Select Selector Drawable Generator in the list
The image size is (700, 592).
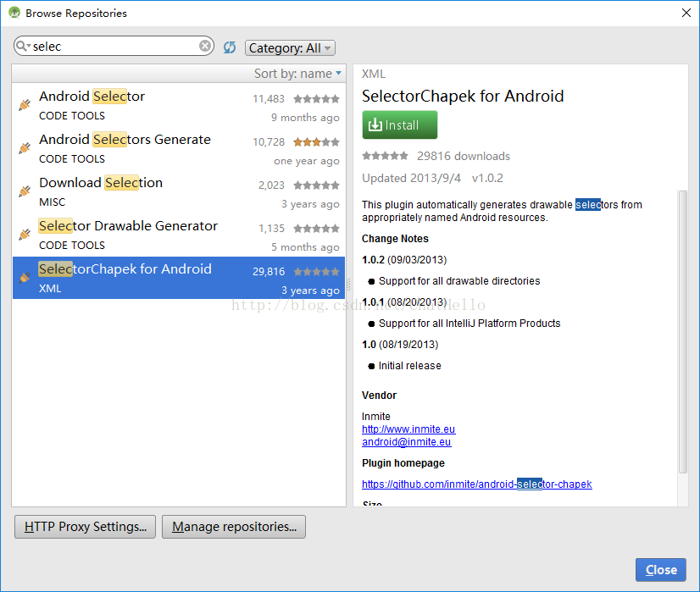click(179, 235)
